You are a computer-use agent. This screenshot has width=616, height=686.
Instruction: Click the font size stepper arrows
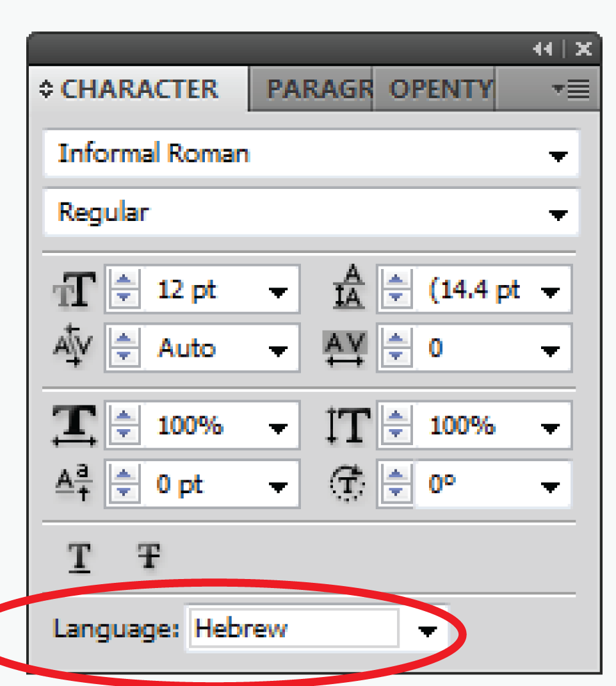click(x=125, y=290)
